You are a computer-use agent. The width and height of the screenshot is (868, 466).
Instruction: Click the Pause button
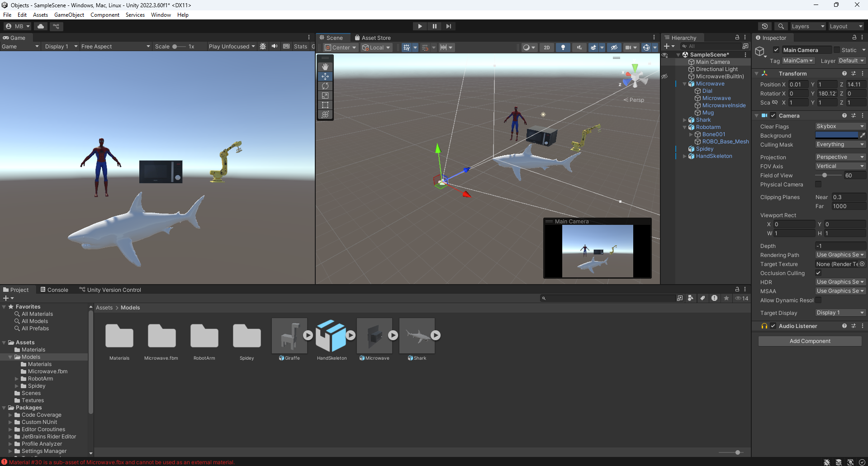pos(434,26)
